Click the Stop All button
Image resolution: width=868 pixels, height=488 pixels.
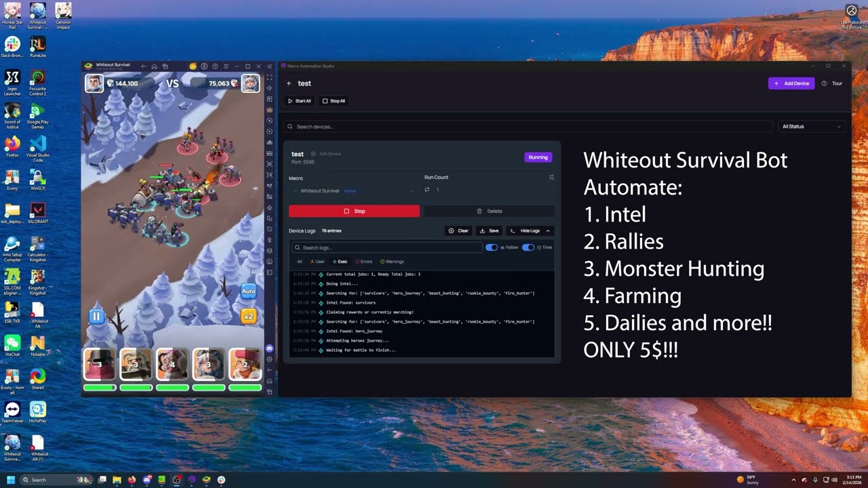333,101
